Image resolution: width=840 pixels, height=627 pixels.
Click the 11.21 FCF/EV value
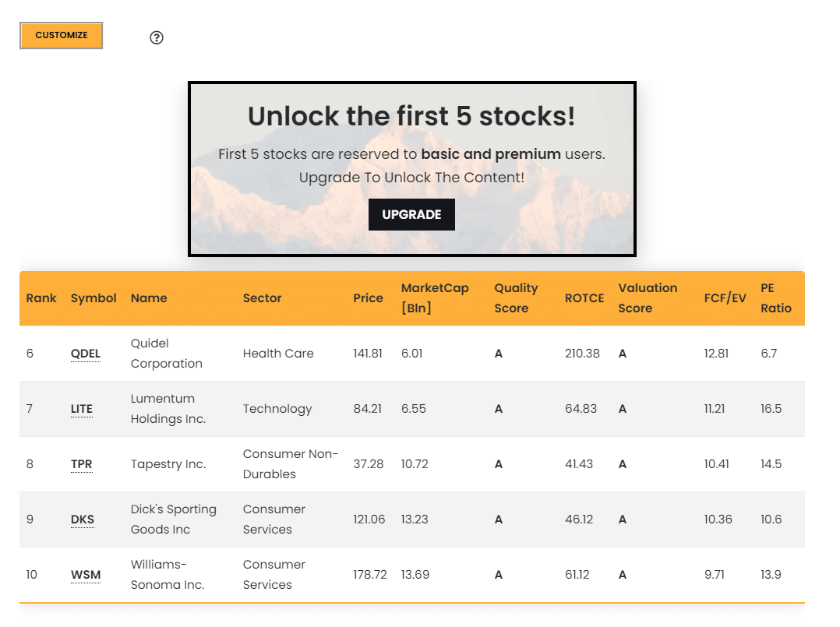click(x=714, y=409)
